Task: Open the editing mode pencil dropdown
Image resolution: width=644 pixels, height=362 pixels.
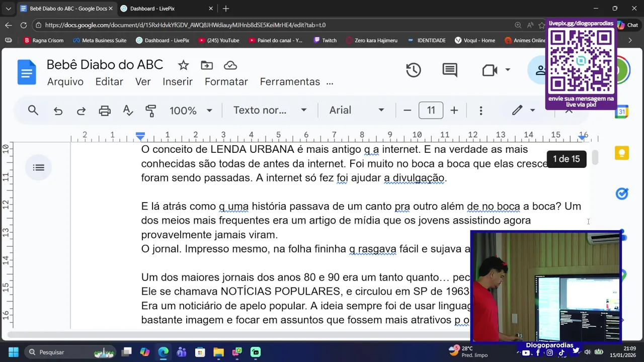Action: coord(523,111)
